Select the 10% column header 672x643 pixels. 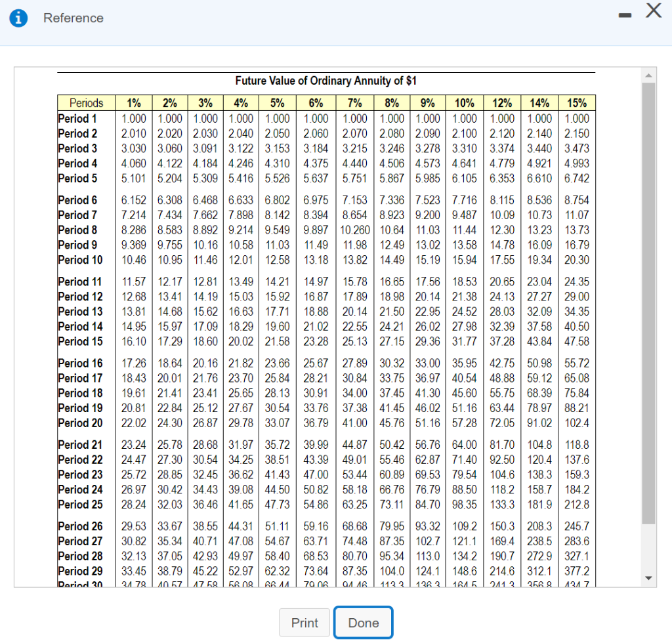tap(464, 103)
